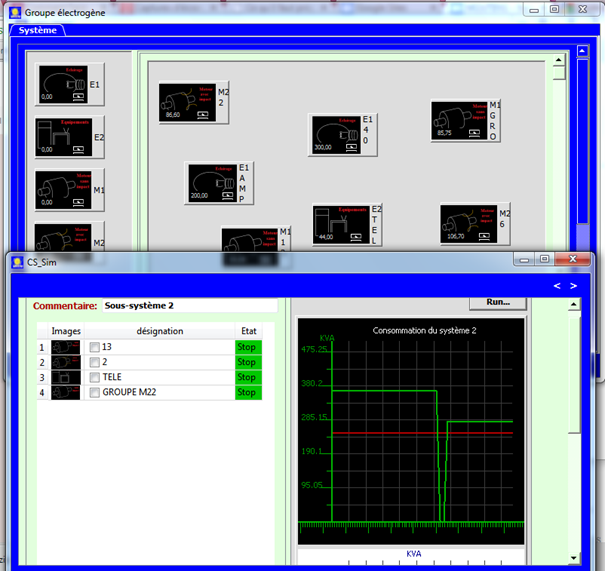
Task: Click the Images column header
Action: tap(66, 331)
